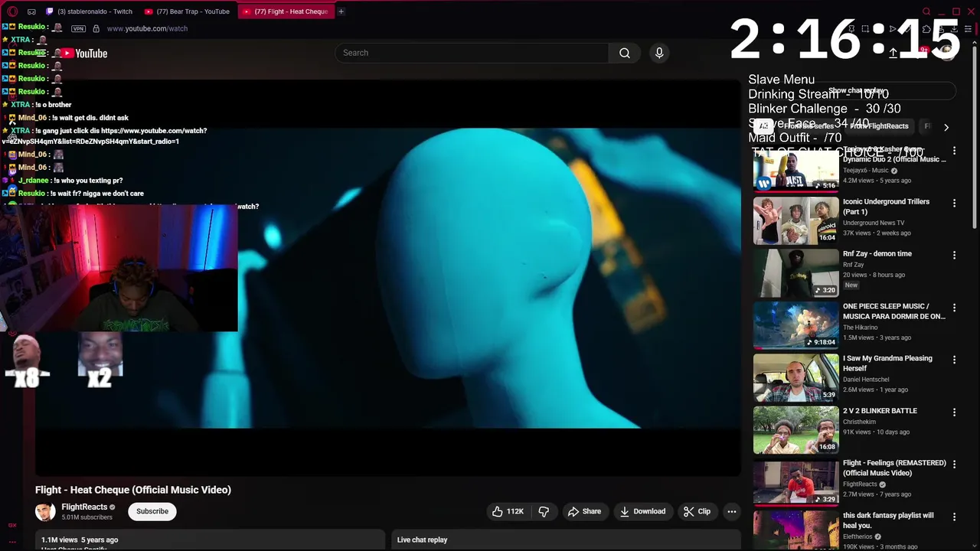Click the magnifier search button
This screenshot has width=980, height=551.
625,53
